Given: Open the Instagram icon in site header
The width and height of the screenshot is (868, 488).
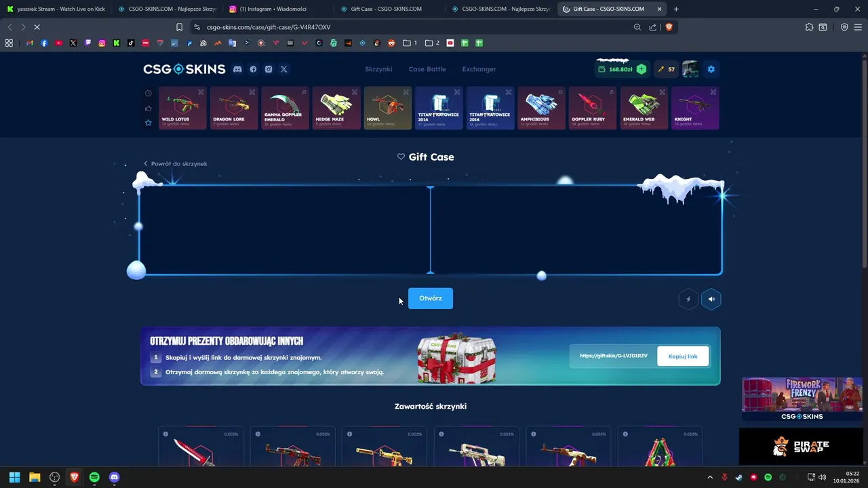Looking at the screenshot, I should pos(269,69).
